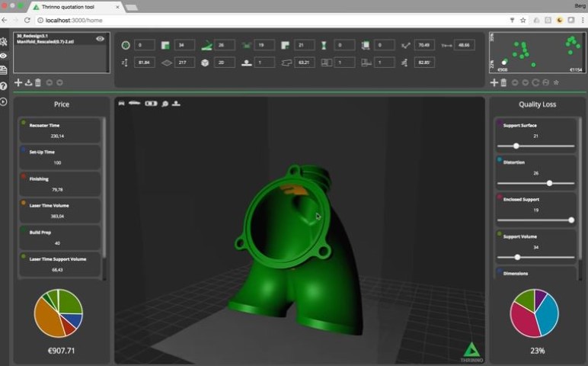Open the Chrome three-dot menu
The image size is (588, 366).
pos(582,20)
